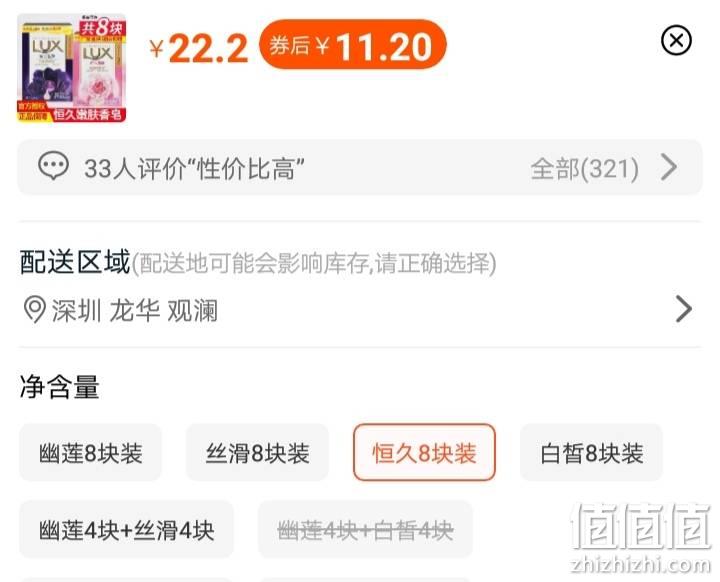The image size is (720, 582).
Task: Expand all reviews chevron arrow
Action: click(669, 167)
